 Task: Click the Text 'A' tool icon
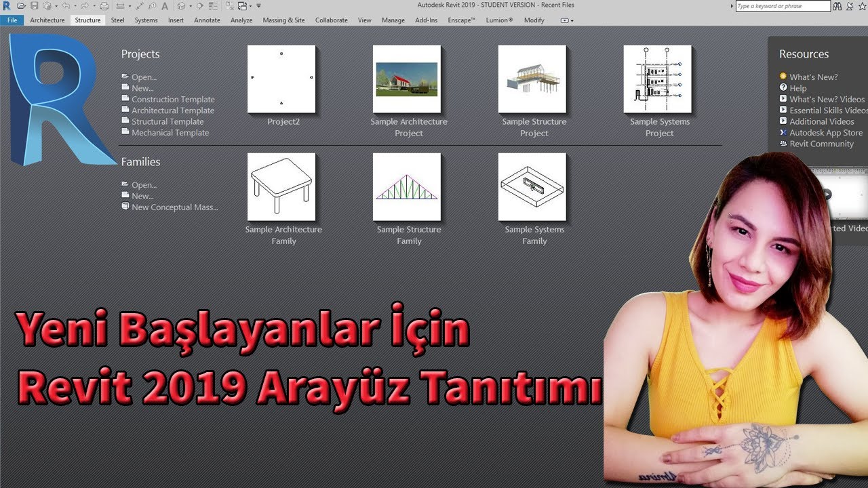click(x=165, y=5)
